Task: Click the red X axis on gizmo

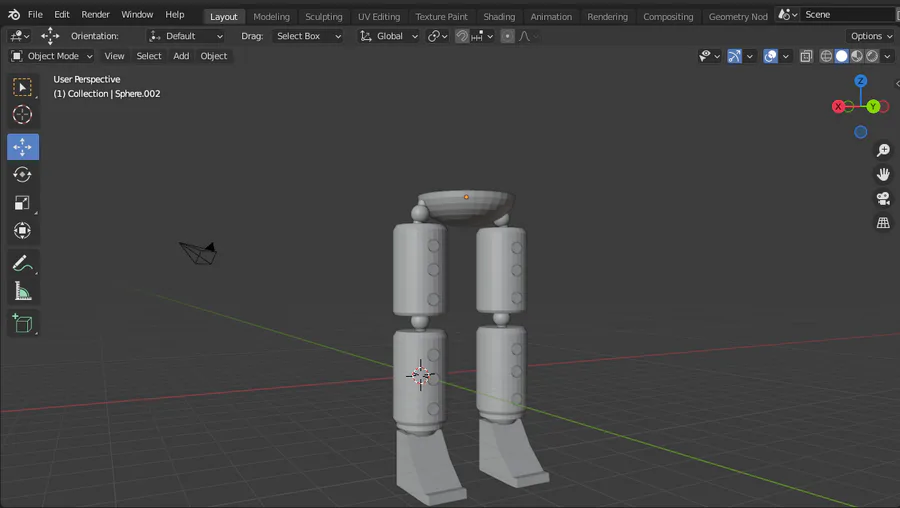Action: [x=838, y=106]
